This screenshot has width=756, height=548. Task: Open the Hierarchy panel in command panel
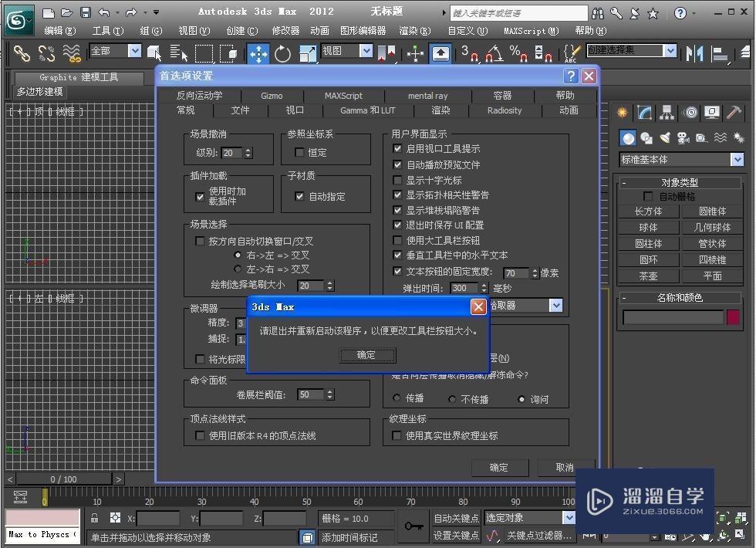[667, 113]
